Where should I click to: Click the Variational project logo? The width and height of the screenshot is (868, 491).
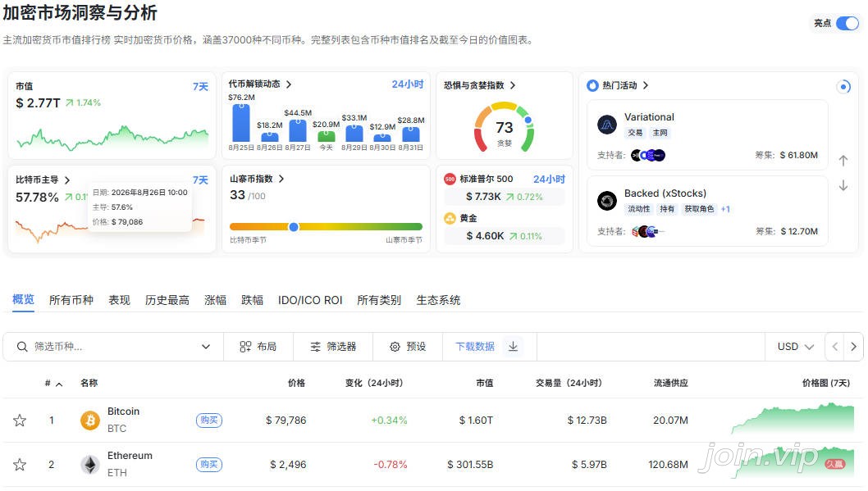pyautogui.click(x=607, y=125)
